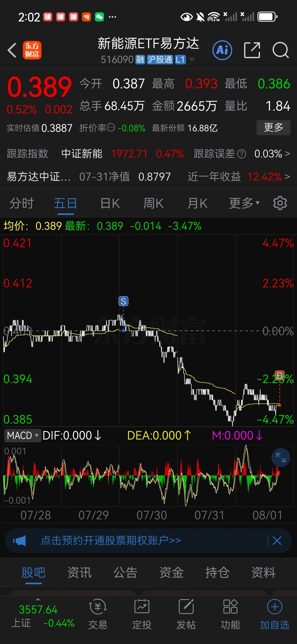Open the 中证新能 tracking index

(82, 154)
